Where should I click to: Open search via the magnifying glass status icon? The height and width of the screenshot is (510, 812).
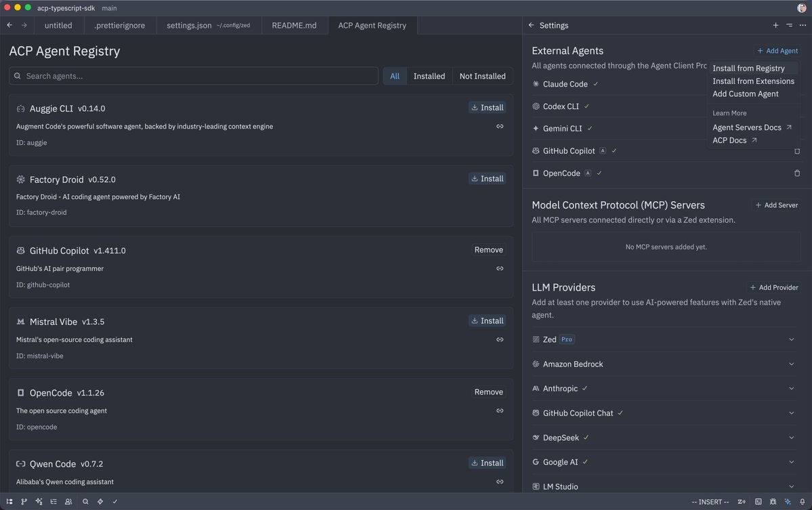(84, 502)
